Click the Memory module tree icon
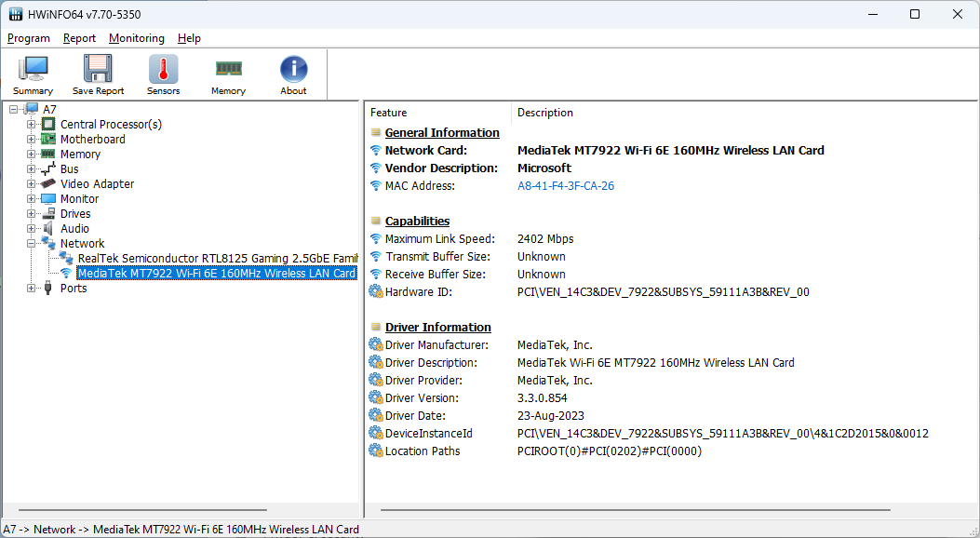The image size is (980, 538). click(x=48, y=154)
